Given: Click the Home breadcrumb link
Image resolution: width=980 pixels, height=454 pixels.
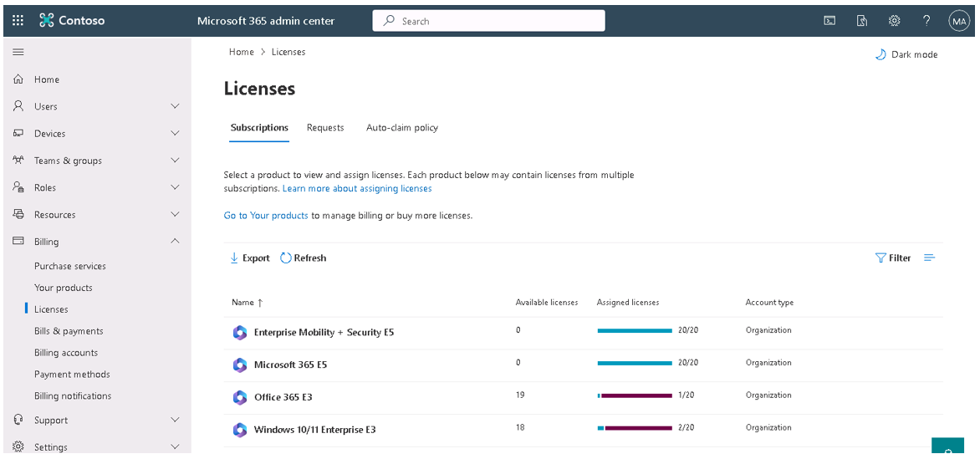Looking at the screenshot, I should tap(242, 52).
